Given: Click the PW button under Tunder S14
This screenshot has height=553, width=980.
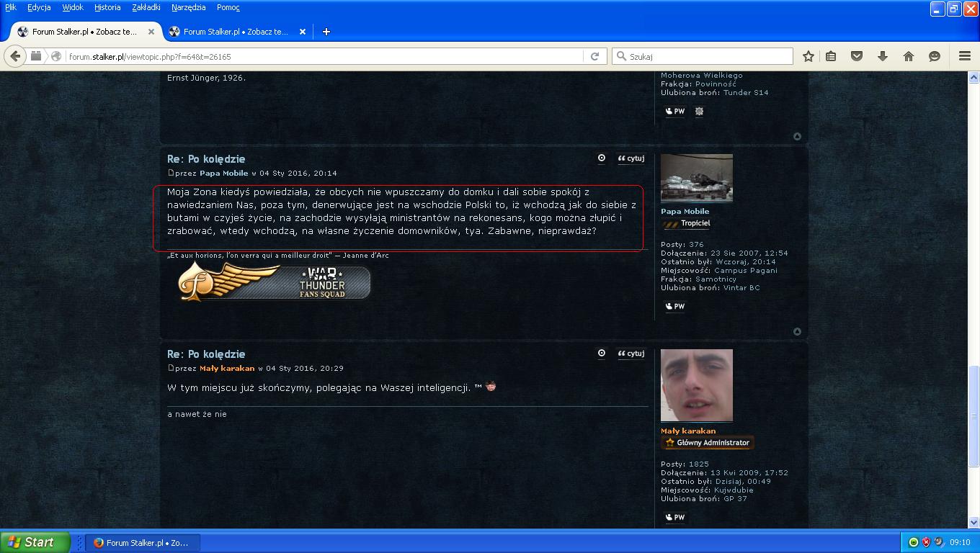Looking at the screenshot, I should [x=675, y=112].
